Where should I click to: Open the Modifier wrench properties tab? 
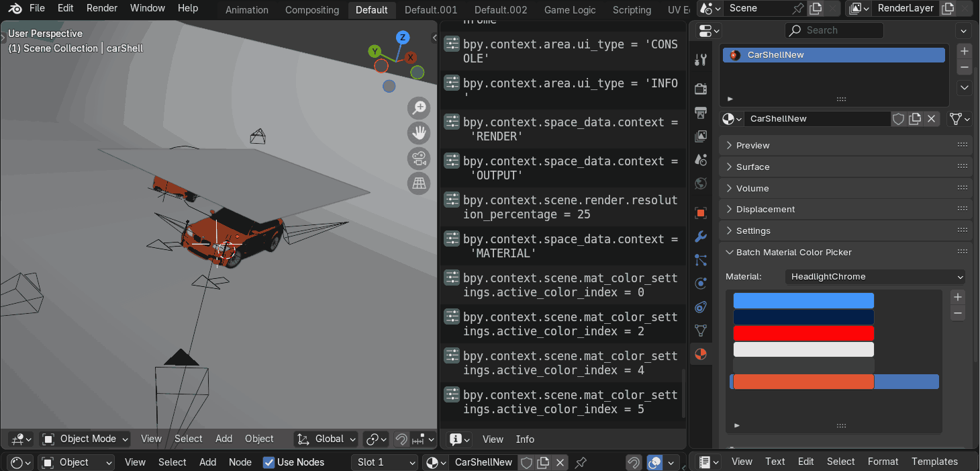pos(701,237)
